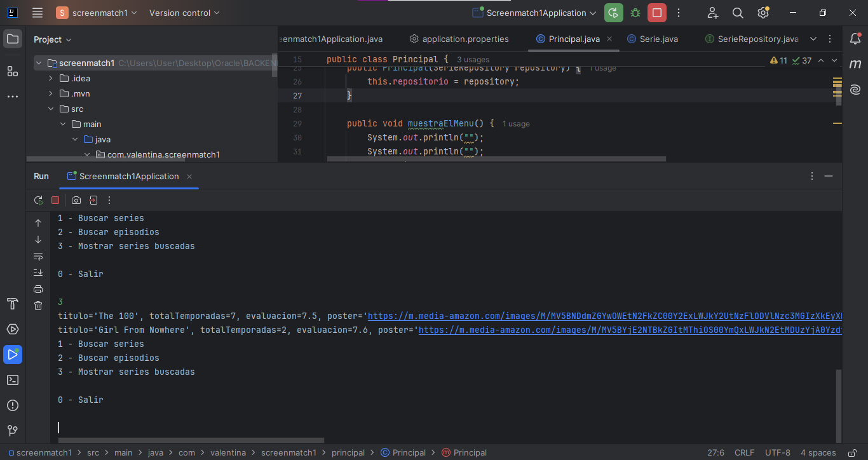Viewport: 868px width, 460px height.
Task: Close the Screenmatch1Application run tab
Action: (x=189, y=177)
